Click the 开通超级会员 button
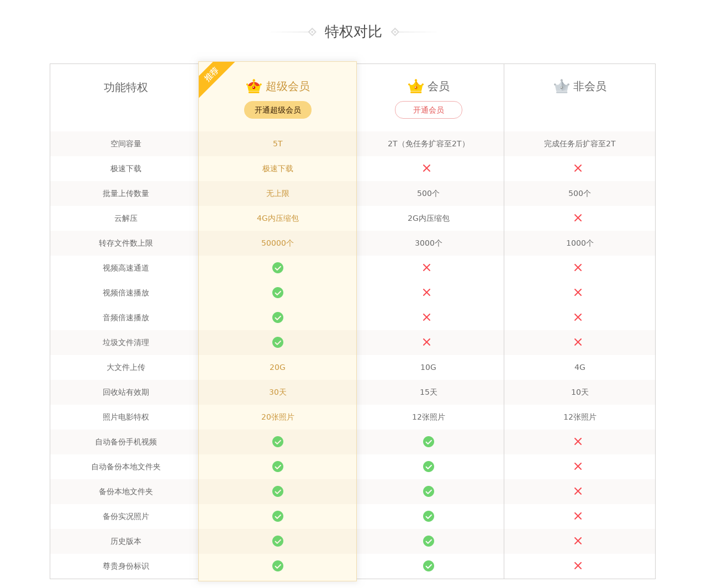The height and width of the screenshot is (588, 707). [x=278, y=110]
